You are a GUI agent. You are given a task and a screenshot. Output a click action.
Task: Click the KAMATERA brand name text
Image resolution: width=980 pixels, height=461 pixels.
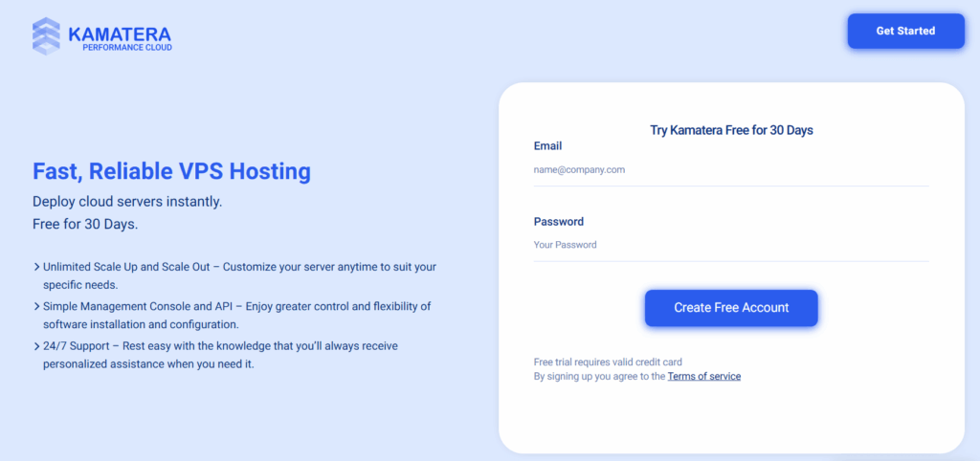(x=120, y=33)
